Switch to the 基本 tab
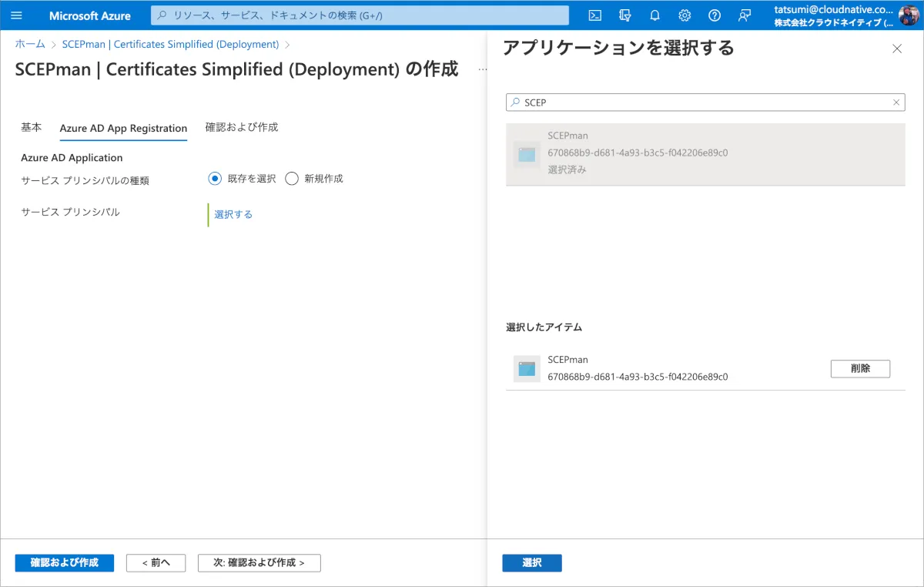This screenshot has height=587, width=924. point(32,128)
